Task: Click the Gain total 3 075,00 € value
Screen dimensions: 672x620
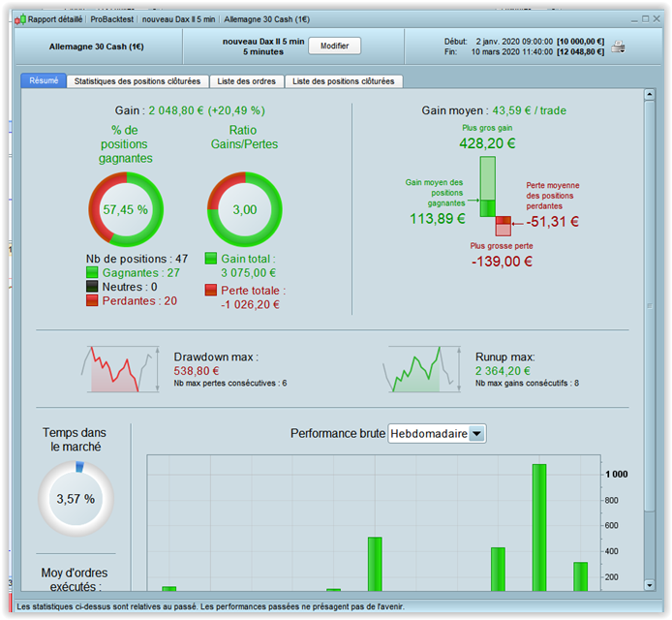Action: 249,272
